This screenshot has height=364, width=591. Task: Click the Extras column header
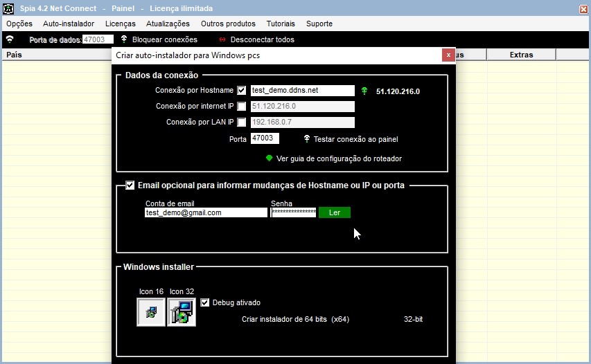[521, 55]
